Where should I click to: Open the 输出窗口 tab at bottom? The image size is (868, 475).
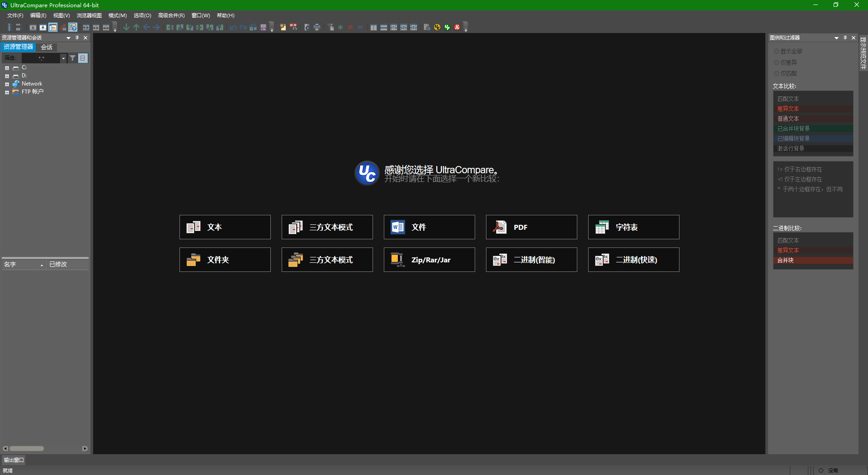pos(14,460)
